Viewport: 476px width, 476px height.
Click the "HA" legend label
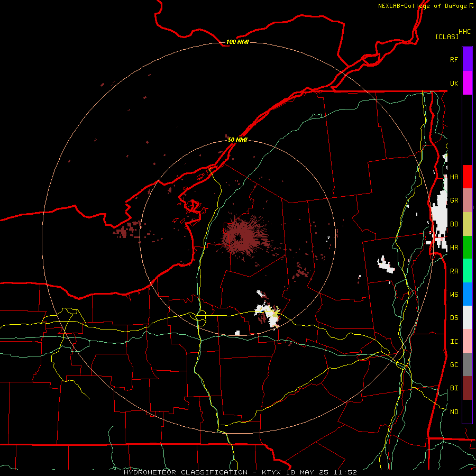click(x=454, y=177)
